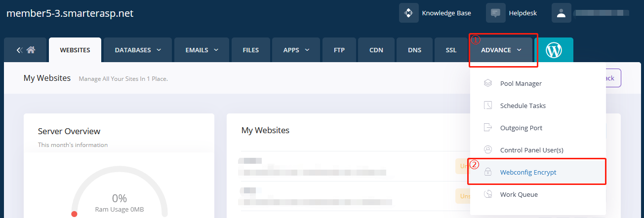Expand the APPS dropdown tab

296,50
